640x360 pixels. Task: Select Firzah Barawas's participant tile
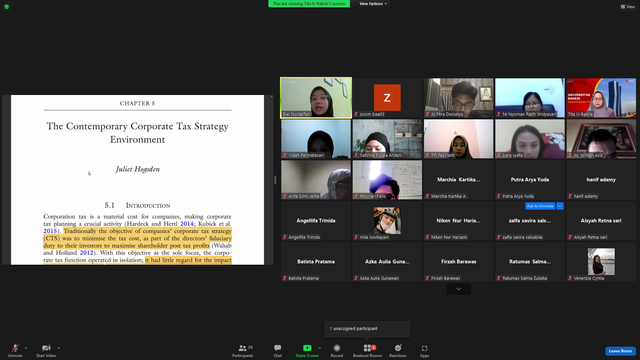[458, 262]
